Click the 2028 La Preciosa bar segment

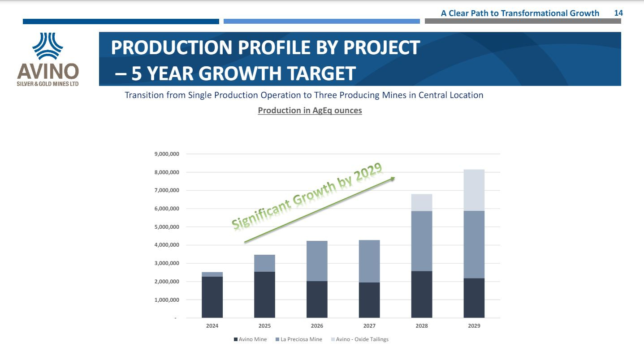click(422, 241)
